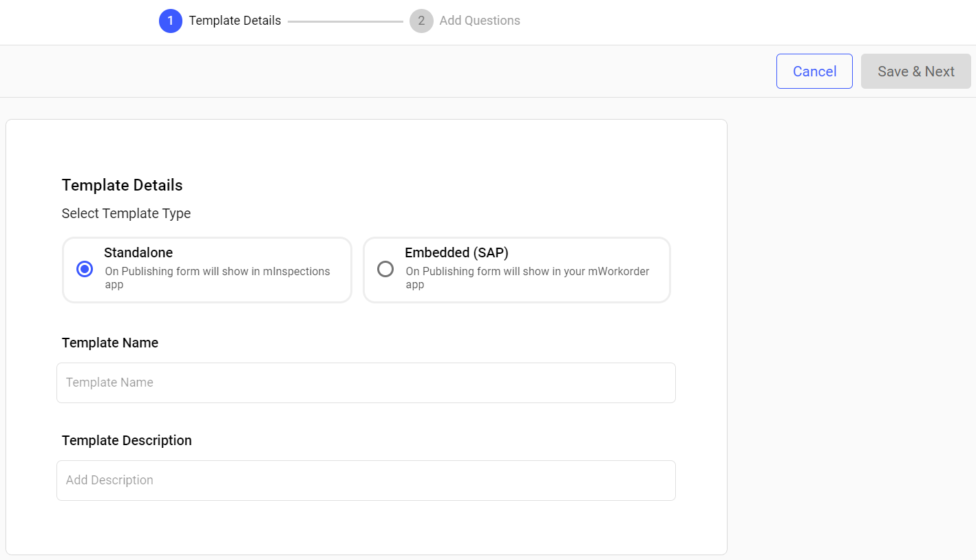Focus the Add Description input field
This screenshot has width=976, height=560.
(x=365, y=480)
